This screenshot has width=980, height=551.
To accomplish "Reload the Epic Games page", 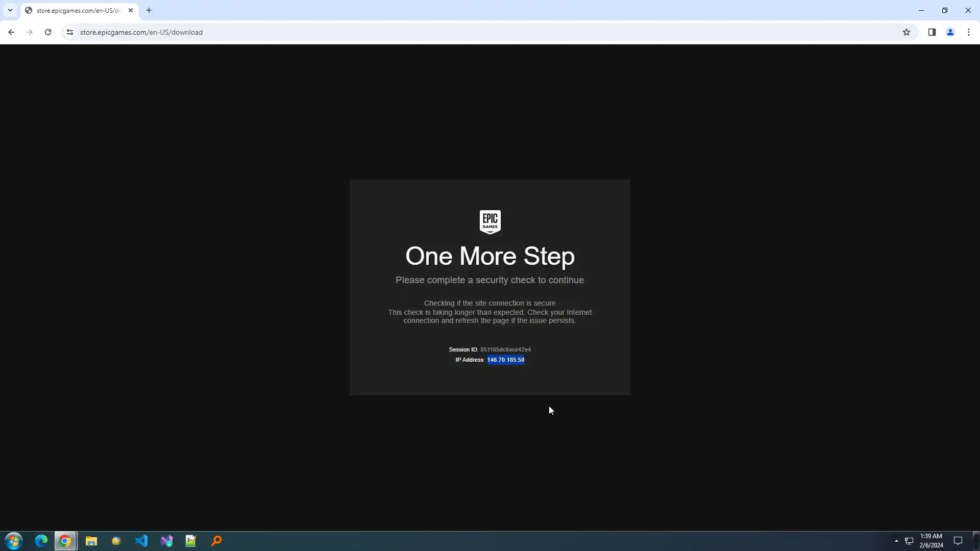I will tap(48, 32).
